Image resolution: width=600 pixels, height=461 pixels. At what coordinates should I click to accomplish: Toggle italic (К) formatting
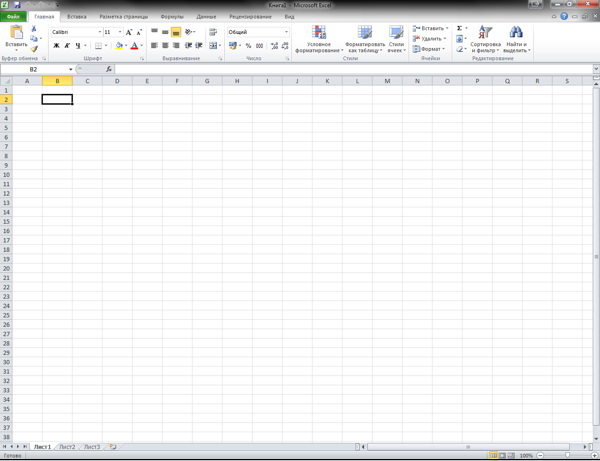click(67, 46)
